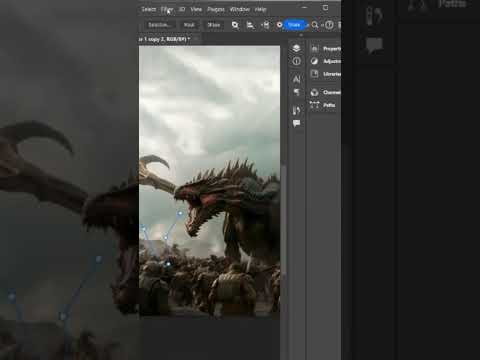Image resolution: width=480 pixels, height=360 pixels.
Task: Click the blue Share button
Action: (294, 25)
